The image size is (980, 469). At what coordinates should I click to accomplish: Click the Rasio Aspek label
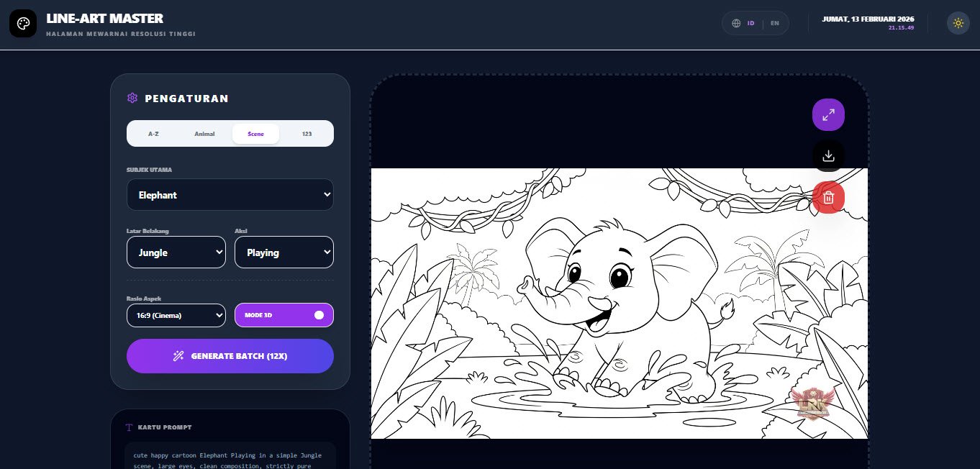[144, 299]
